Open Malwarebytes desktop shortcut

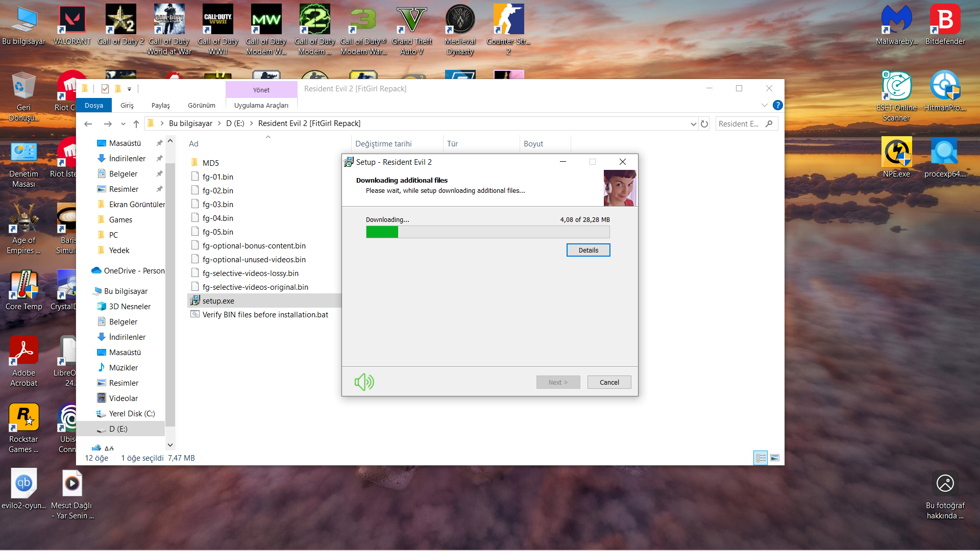click(x=897, y=25)
